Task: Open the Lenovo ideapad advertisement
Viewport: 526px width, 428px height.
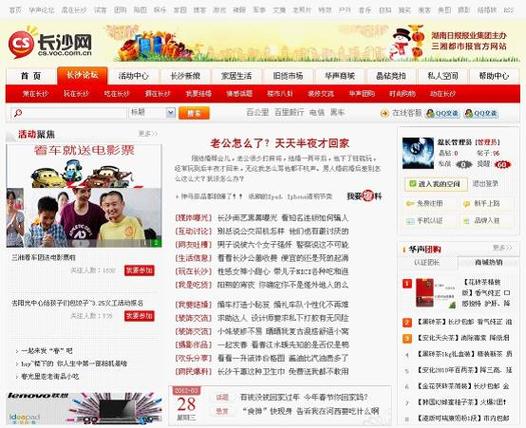Action: tap(84, 408)
